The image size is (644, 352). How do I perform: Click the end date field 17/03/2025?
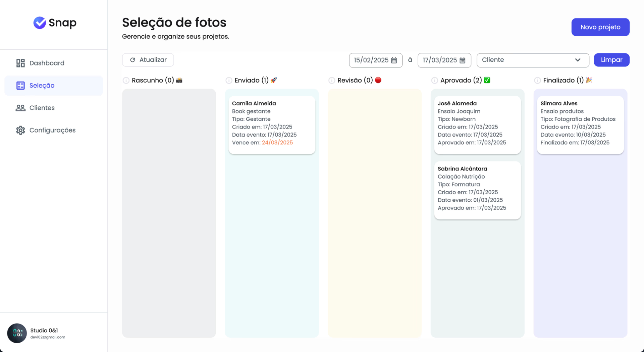(444, 60)
